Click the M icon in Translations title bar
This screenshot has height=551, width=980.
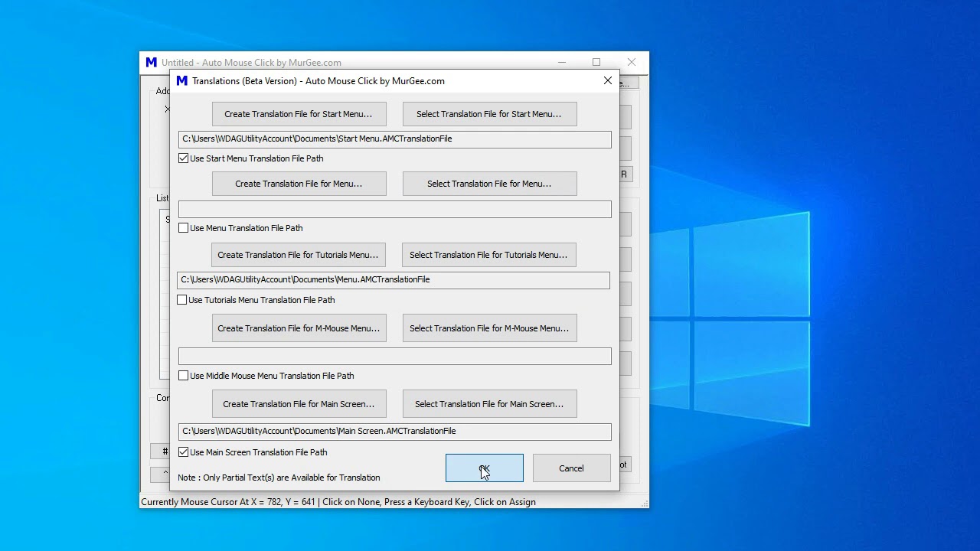pyautogui.click(x=182, y=80)
